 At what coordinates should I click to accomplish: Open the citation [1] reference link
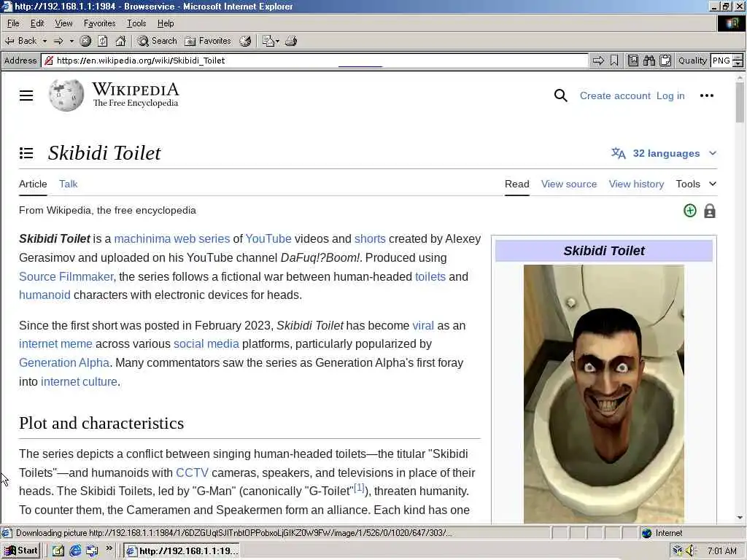point(359,488)
